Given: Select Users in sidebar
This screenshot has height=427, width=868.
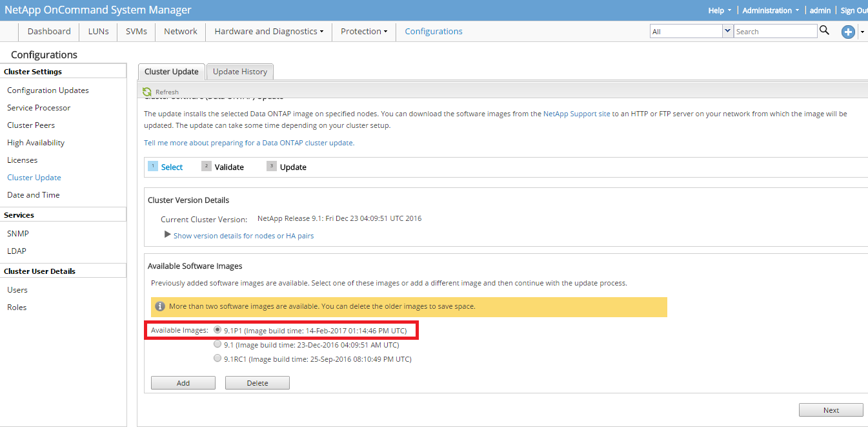Looking at the screenshot, I should 17,290.
